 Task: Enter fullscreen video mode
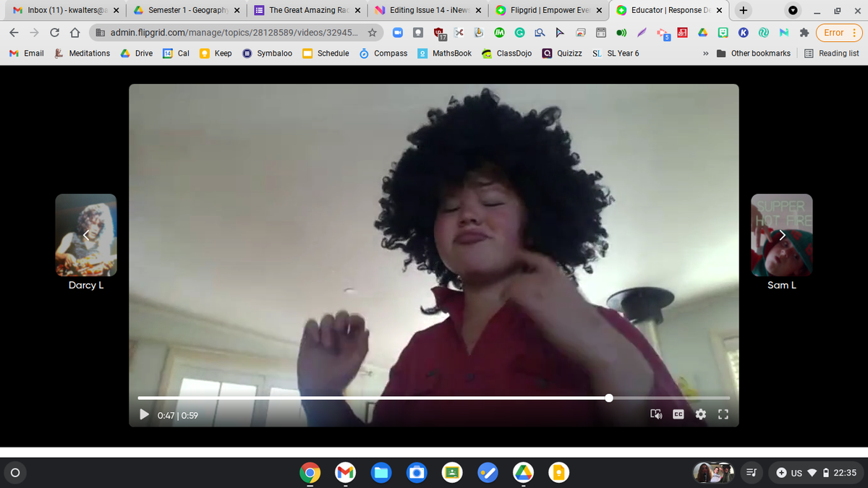tap(722, 415)
